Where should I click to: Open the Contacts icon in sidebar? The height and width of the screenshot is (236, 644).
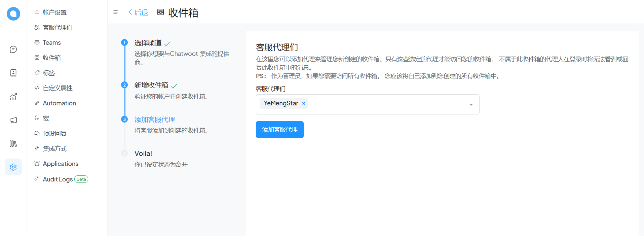point(13,73)
